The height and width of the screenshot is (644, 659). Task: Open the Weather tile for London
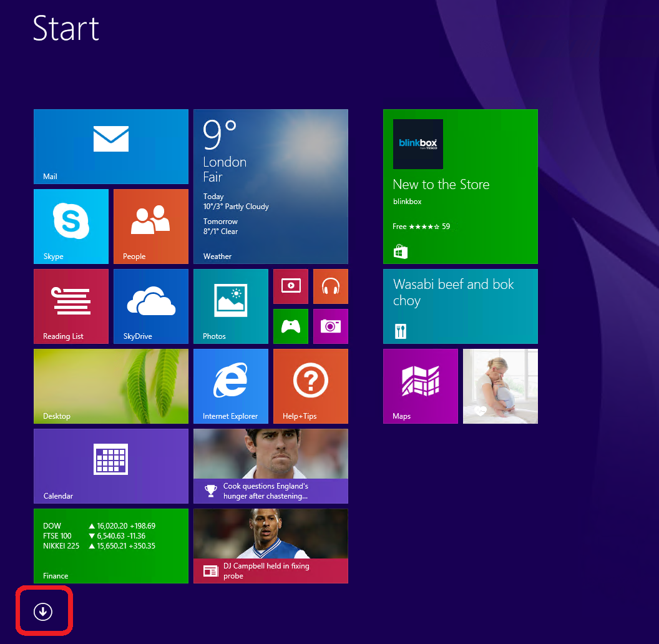tap(271, 187)
